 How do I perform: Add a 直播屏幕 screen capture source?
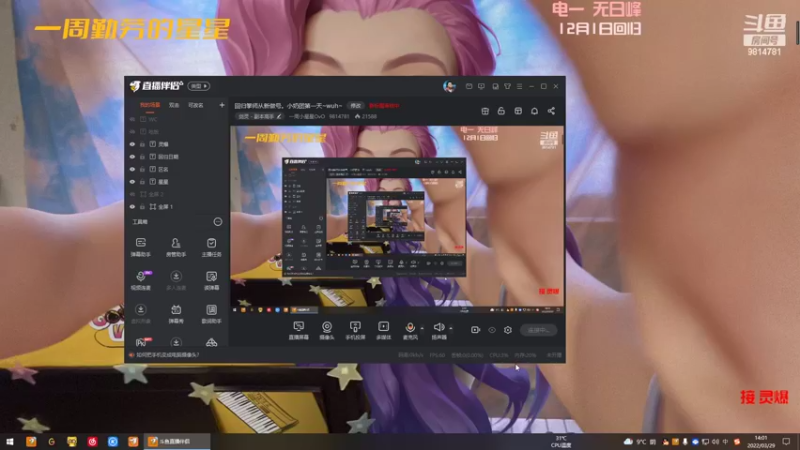(x=298, y=330)
